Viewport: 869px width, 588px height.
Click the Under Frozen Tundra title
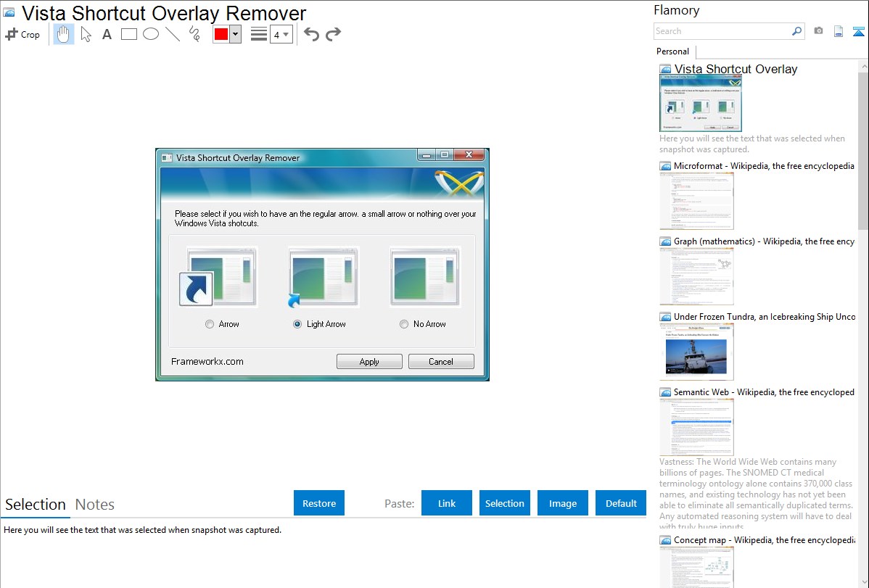point(765,316)
